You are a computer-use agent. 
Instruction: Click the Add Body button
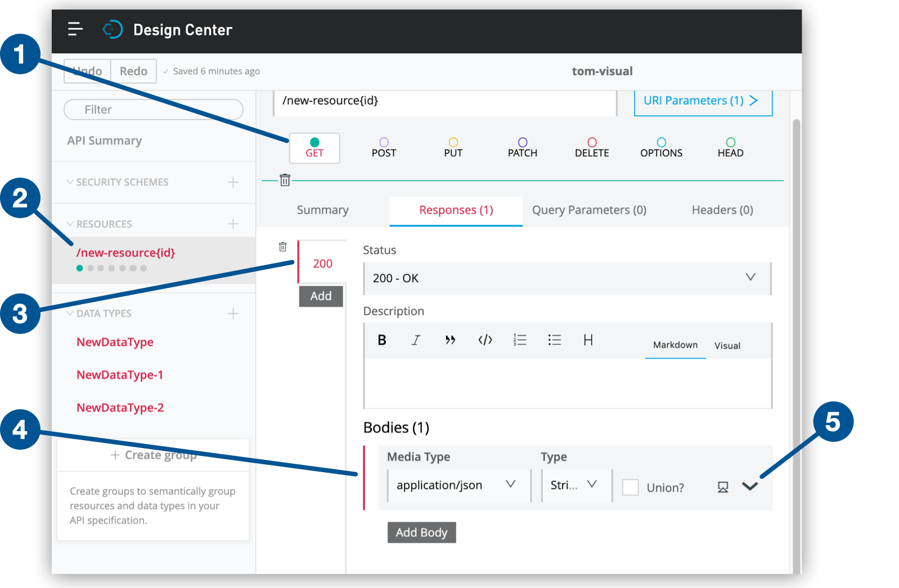421,532
